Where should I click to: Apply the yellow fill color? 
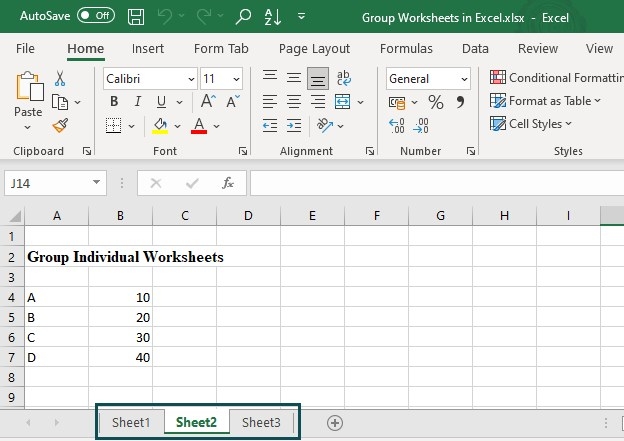[160, 126]
